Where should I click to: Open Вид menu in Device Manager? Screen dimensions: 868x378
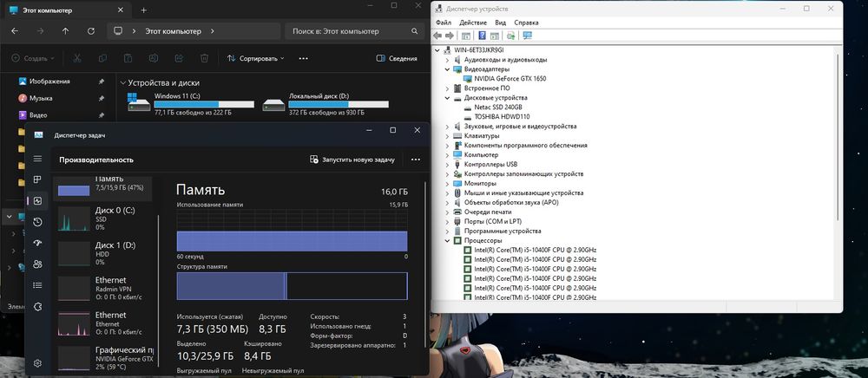coord(501,23)
